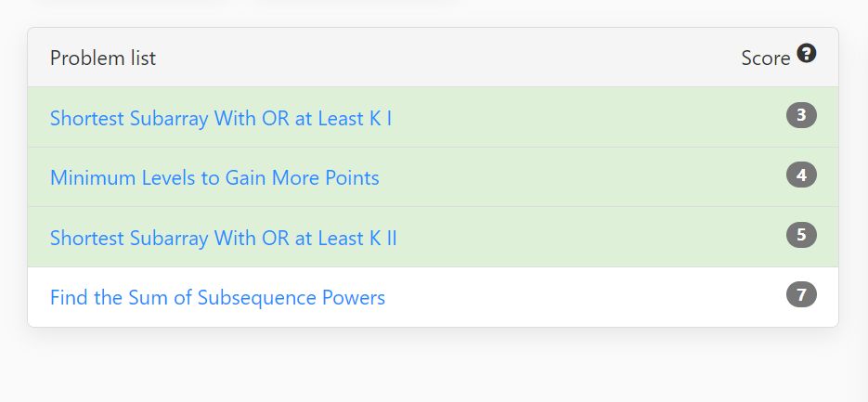Click the blank page area above the problem card

pyautogui.click(x=434, y=12)
